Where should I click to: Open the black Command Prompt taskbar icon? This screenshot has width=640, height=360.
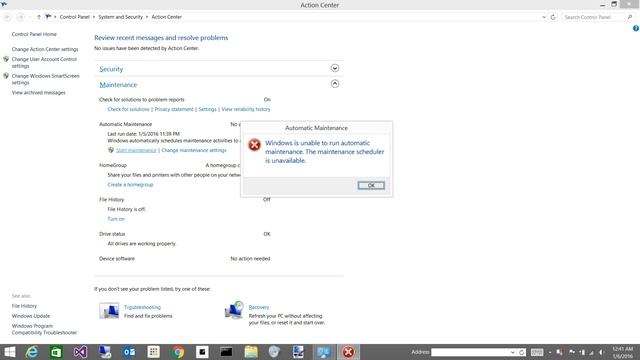click(226, 352)
